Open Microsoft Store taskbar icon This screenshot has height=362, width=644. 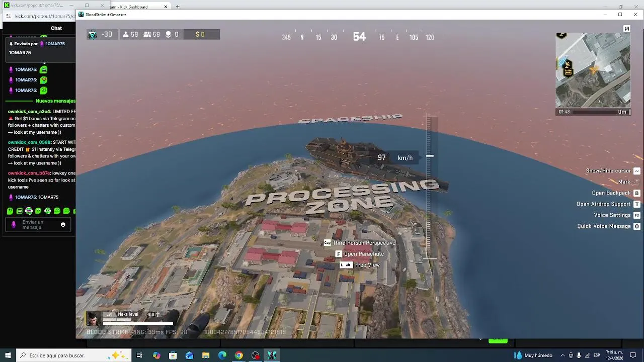[173, 355]
